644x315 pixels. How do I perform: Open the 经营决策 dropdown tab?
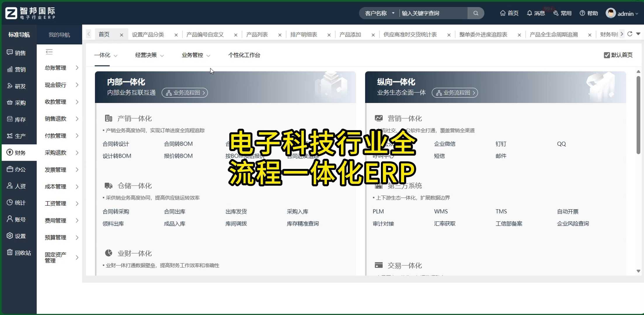coord(149,55)
